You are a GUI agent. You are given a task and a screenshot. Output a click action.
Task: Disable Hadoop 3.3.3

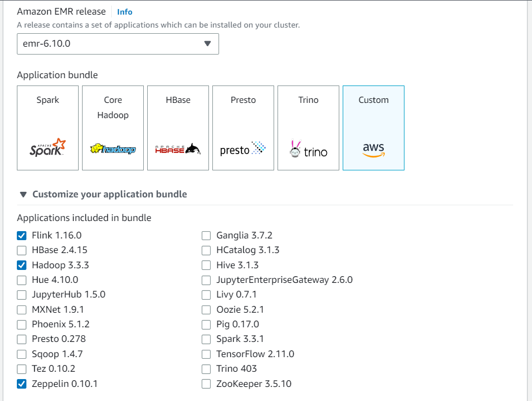[21, 265]
